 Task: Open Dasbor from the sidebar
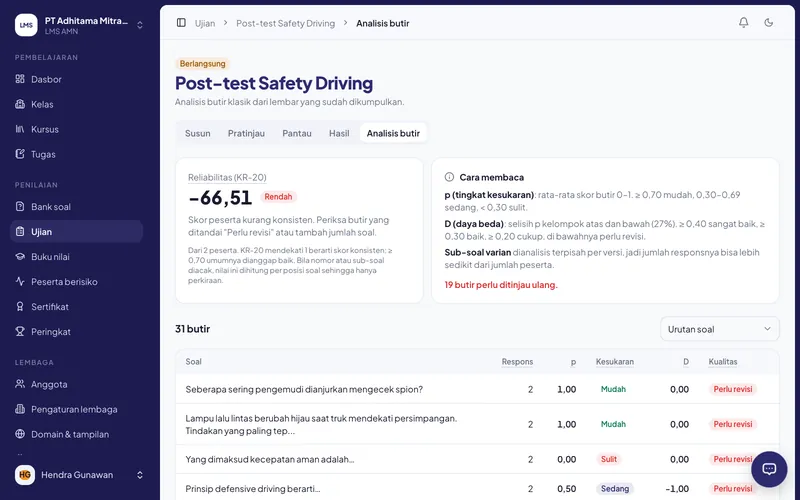pos(76,79)
